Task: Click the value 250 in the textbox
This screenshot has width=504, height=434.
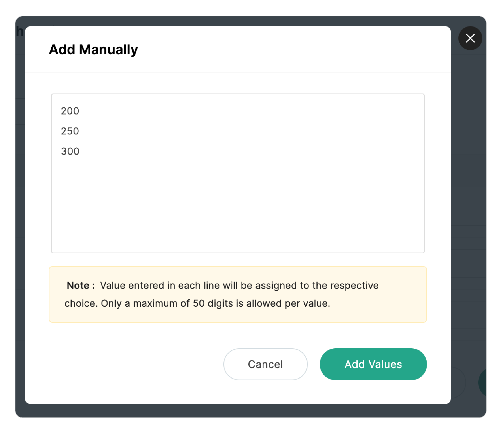Action: tap(70, 131)
